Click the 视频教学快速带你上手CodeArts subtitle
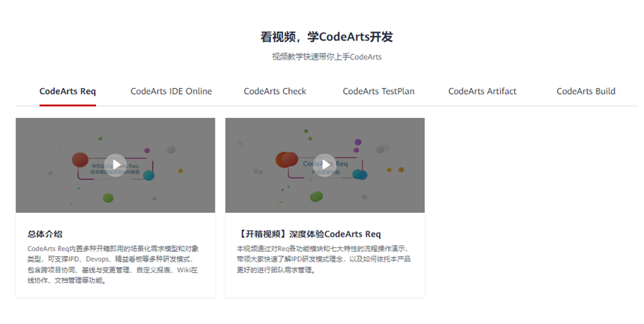Viewport: 644px width, 324px height. coord(327,56)
